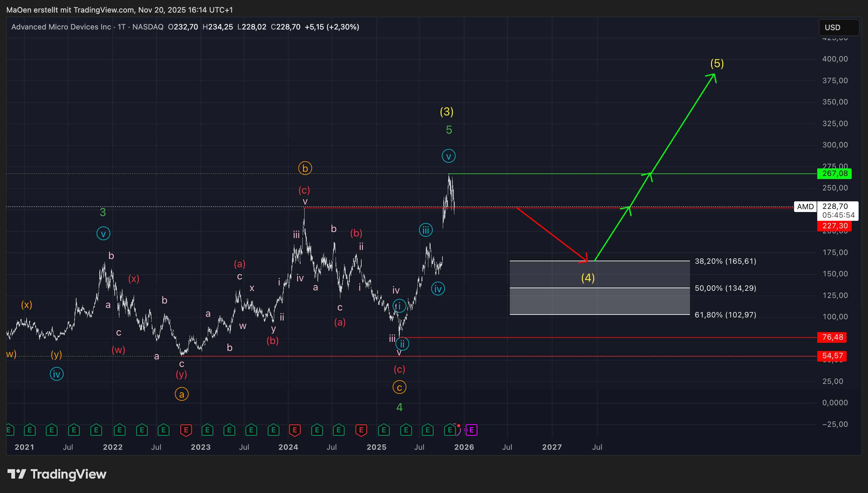Click the red earnings marker after 2024 start
Screen dimensions: 868x493
[295, 430]
